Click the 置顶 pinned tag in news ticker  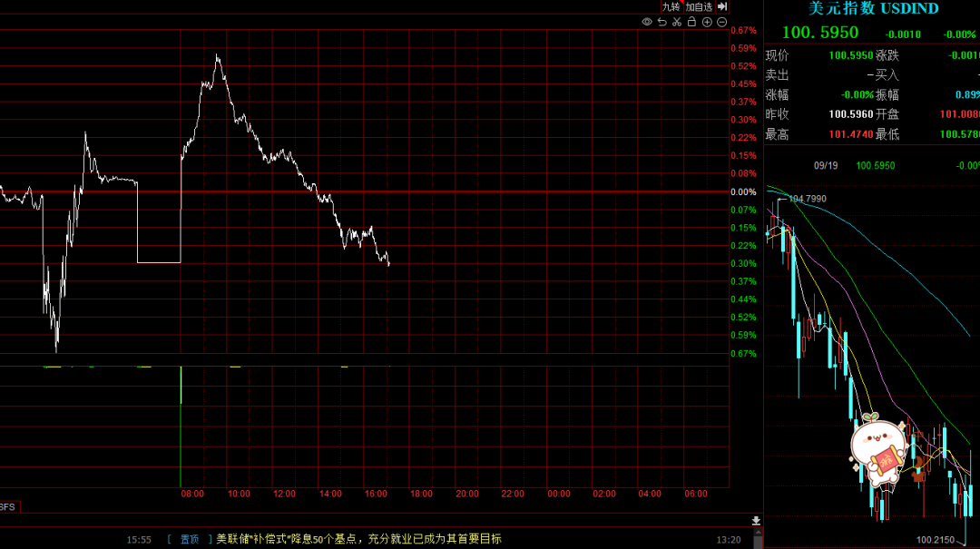[x=190, y=539]
